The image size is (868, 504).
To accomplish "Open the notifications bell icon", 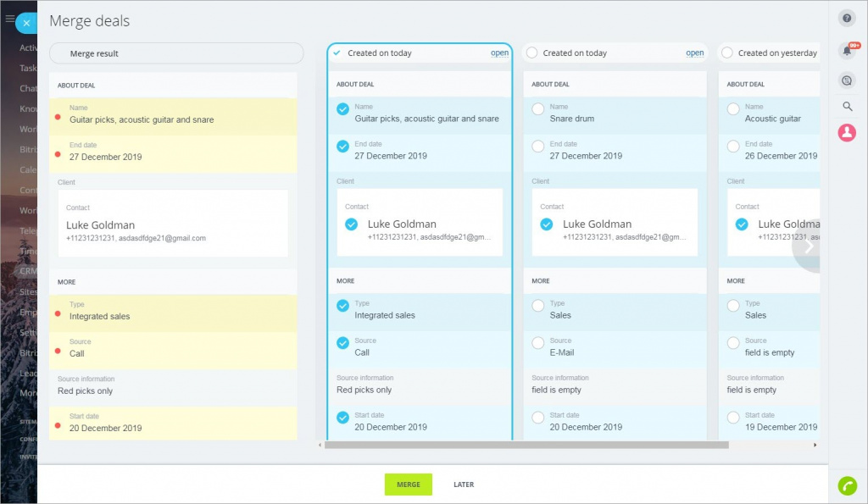I will coord(846,51).
